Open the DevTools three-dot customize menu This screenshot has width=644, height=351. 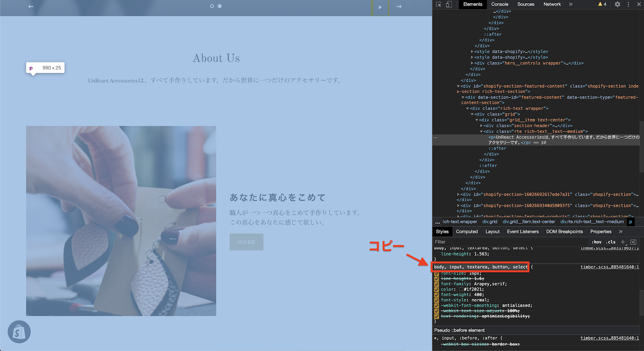point(628,4)
